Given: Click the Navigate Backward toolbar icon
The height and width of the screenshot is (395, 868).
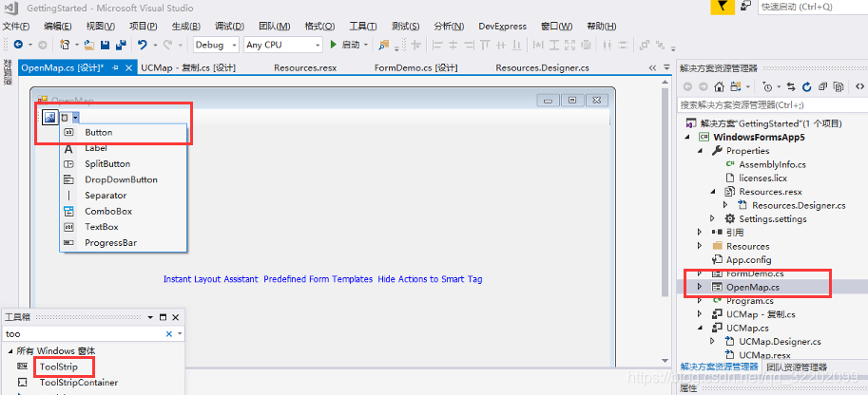Looking at the screenshot, I should pos(18,45).
